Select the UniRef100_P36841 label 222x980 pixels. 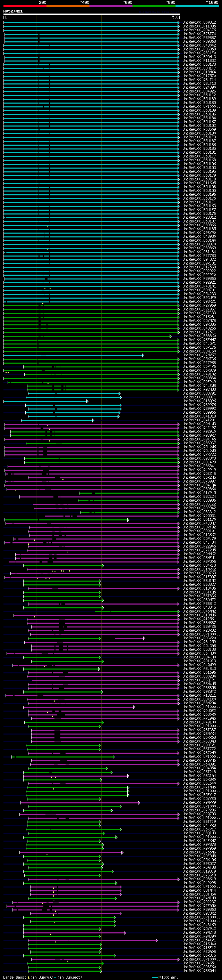(x=199, y=465)
